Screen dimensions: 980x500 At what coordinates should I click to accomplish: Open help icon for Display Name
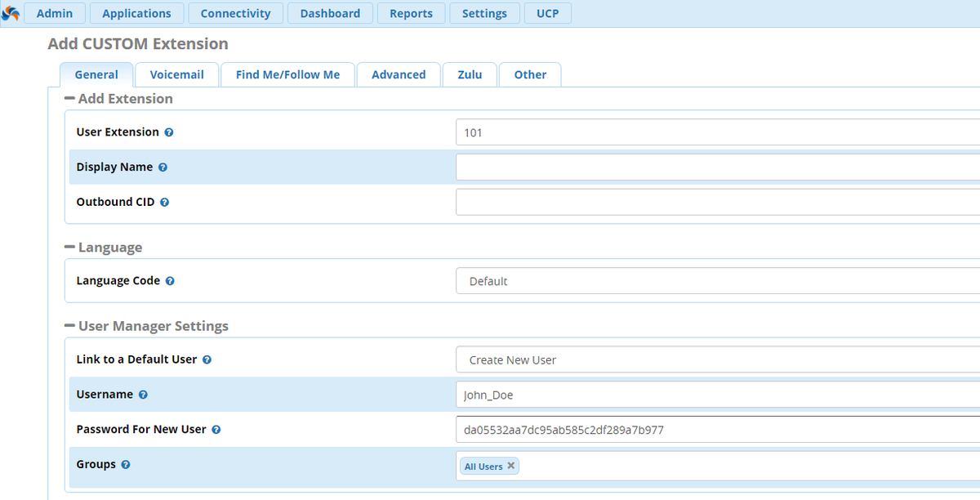pos(163,167)
